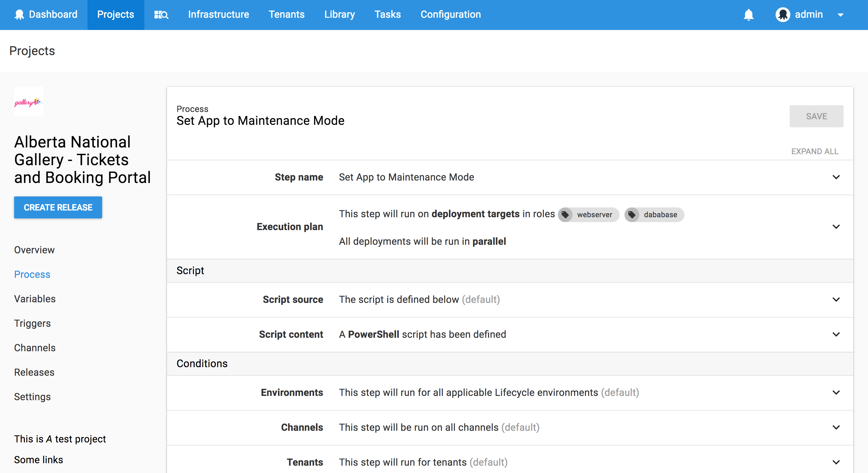Image resolution: width=868 pixels, height=473 pixels.
Task: Expand the Tenants condition row
Action: tap(836, 462)
